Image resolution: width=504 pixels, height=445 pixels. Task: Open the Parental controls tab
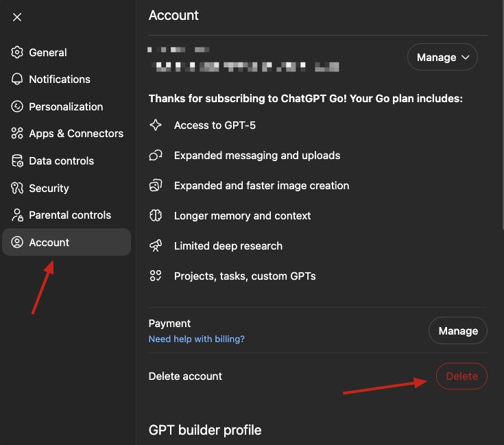(x=67, y=215)
